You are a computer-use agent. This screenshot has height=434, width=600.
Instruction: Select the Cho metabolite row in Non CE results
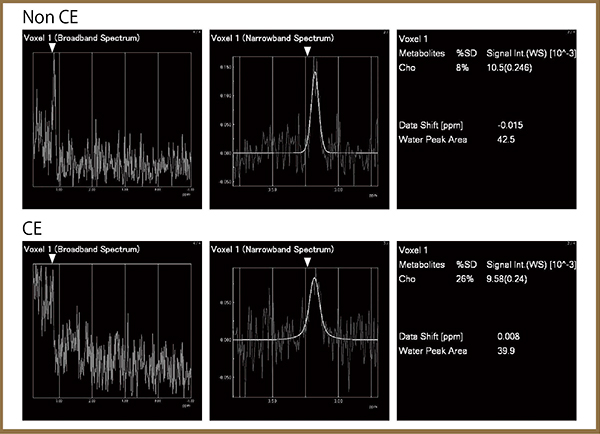(407, 66)
